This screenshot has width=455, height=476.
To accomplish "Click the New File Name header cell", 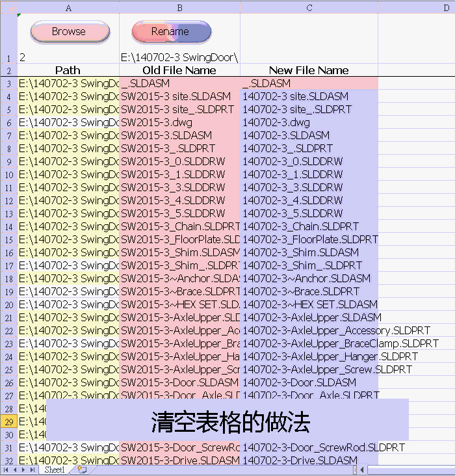I will 309,70.
